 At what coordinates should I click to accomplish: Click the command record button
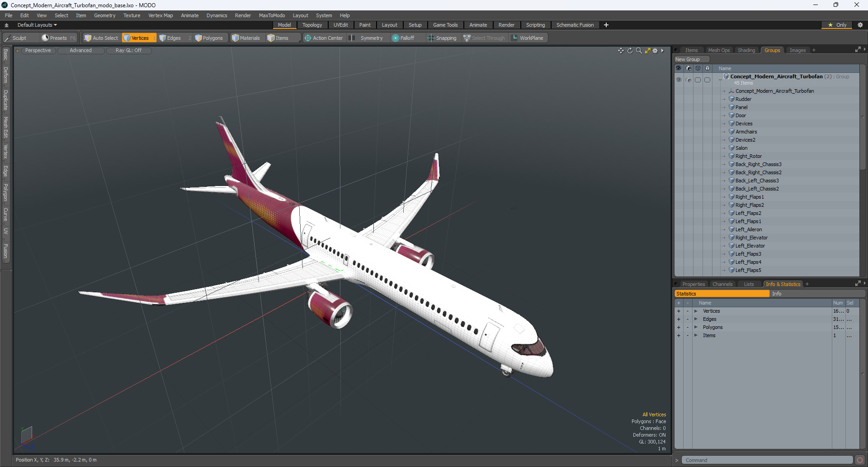pyautogui.click(x=859, y=460)
